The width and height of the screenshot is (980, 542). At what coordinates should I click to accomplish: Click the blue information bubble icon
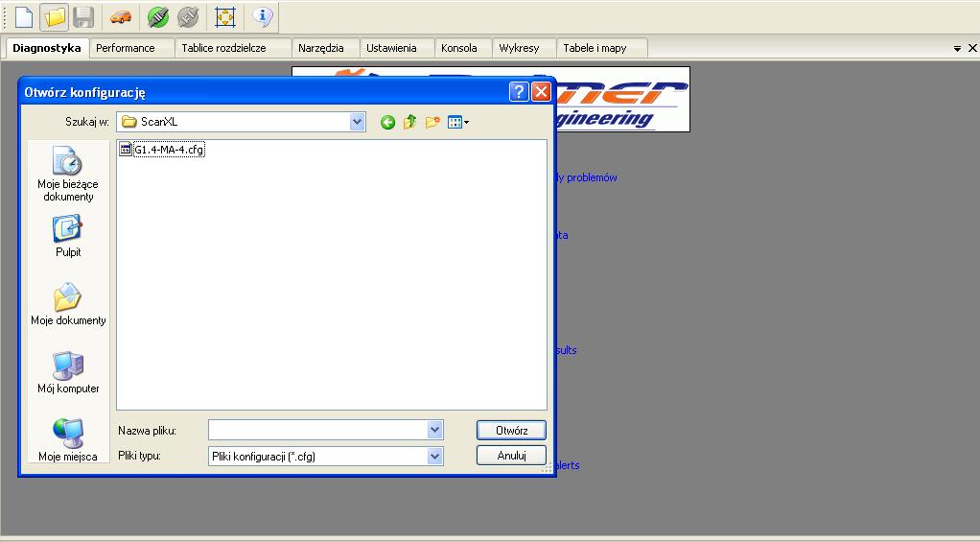pos(263,17)
